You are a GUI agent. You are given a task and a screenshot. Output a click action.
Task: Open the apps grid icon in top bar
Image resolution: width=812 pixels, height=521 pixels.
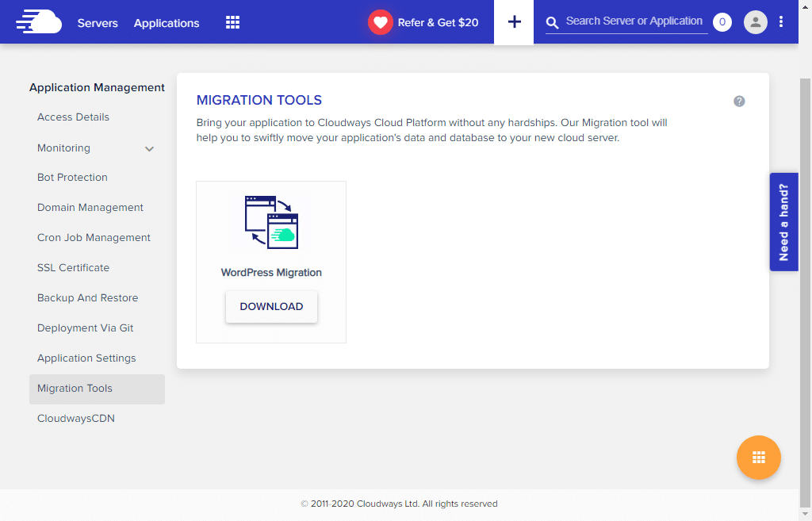(x=232, y=21)
